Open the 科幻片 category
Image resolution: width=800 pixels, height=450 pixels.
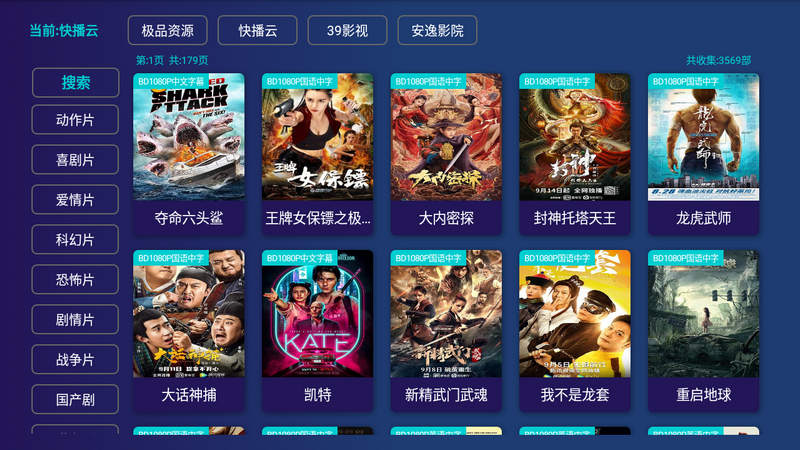[76, 239]
